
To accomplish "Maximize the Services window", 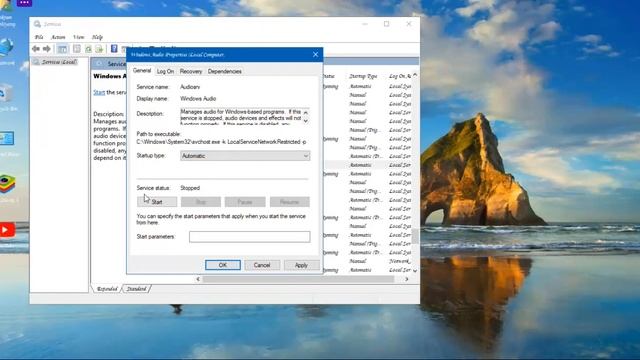I will [x=387, y=24].
